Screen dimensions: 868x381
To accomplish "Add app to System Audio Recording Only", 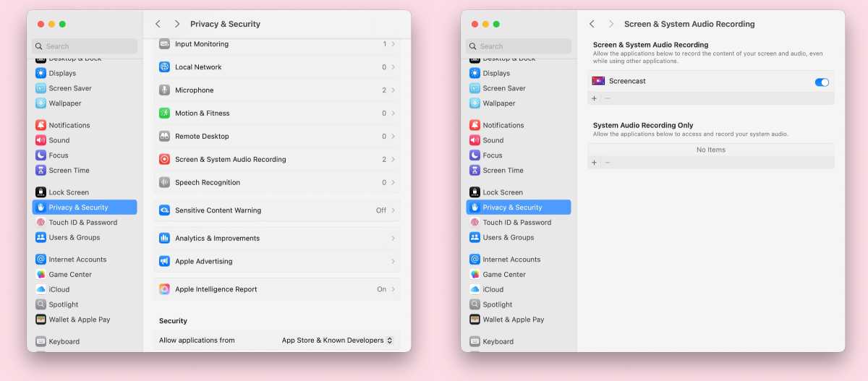I will 595,163.
